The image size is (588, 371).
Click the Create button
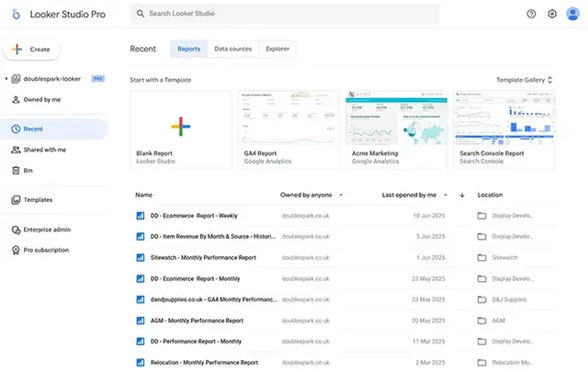coord(31,49)
